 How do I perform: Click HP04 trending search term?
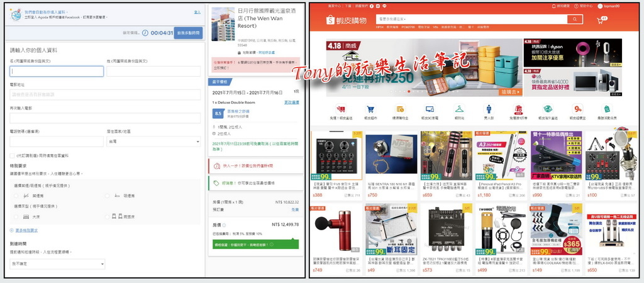coord(379,26)
